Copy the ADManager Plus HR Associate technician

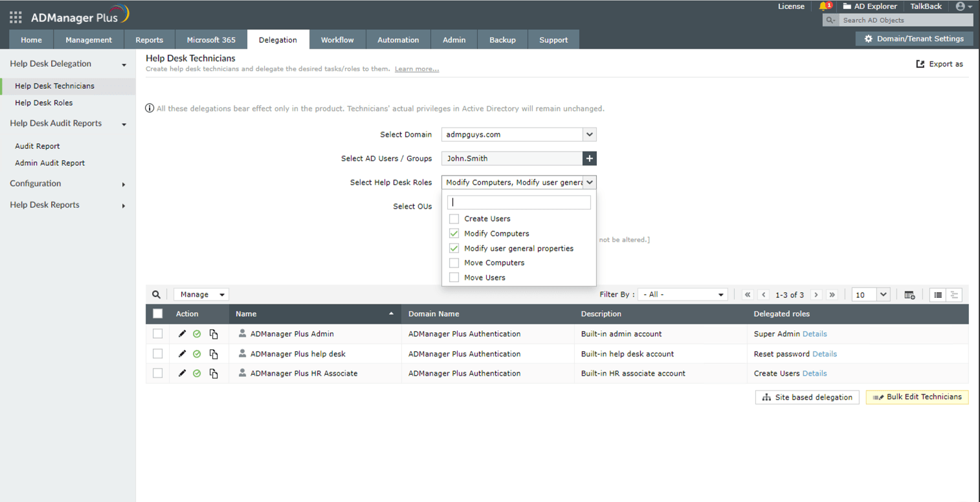[214, 374]
